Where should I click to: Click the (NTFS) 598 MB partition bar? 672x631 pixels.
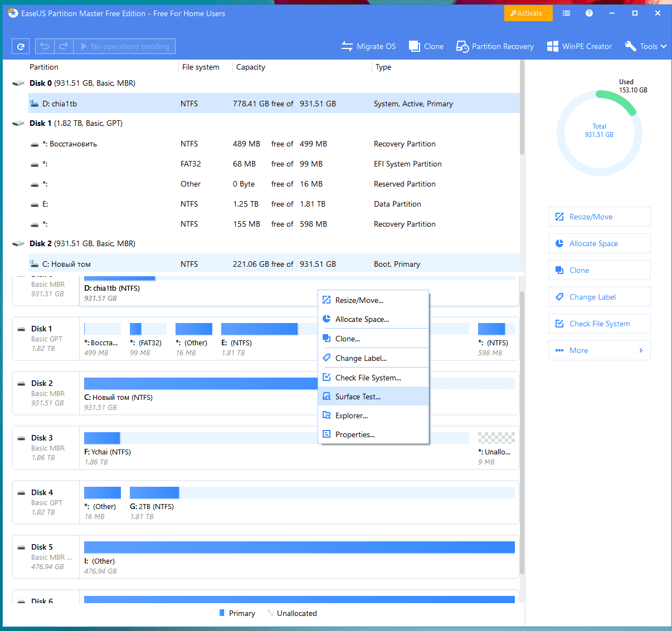click(496, 329)
